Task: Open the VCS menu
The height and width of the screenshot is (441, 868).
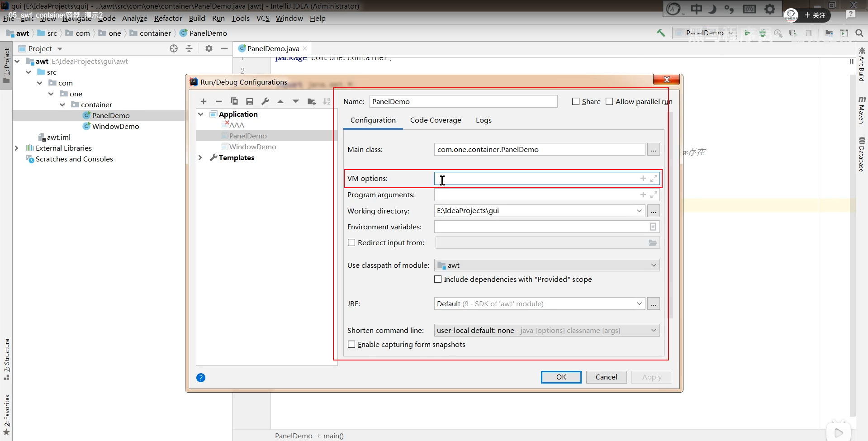Action: [x=263, y=18]
